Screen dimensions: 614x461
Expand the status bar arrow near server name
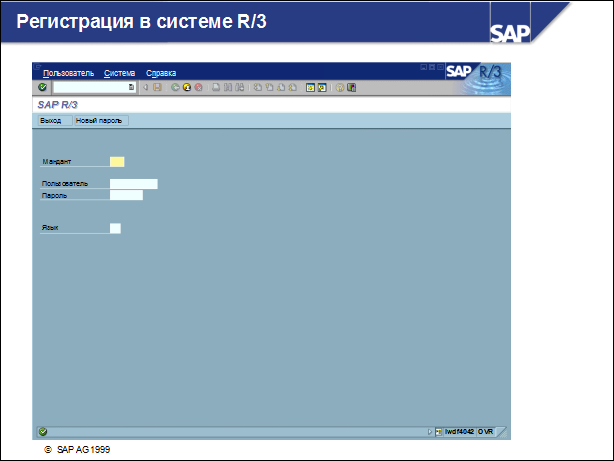[x=430, y=432]
